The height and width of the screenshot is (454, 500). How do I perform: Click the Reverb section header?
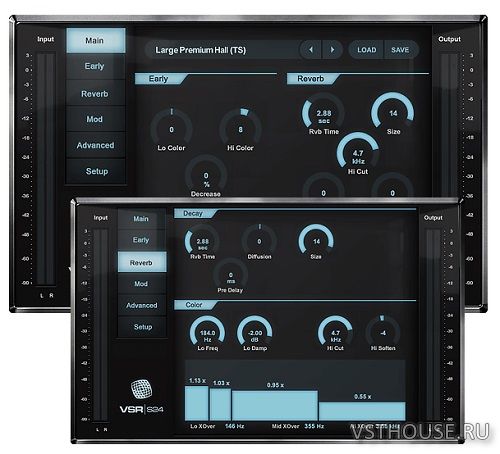(313, 79)
